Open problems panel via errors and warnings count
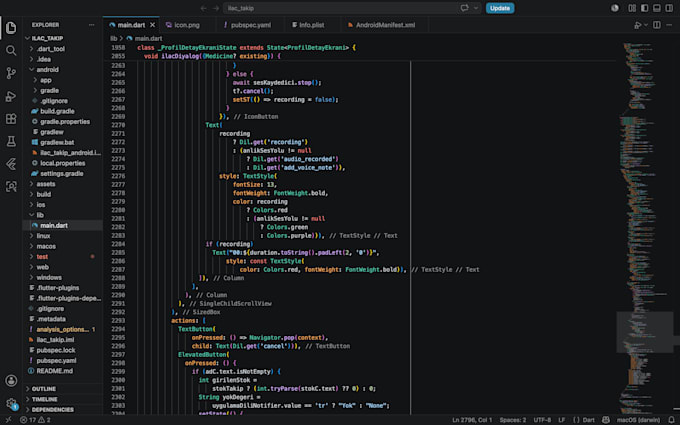680x425 pixels. [35, 420]
